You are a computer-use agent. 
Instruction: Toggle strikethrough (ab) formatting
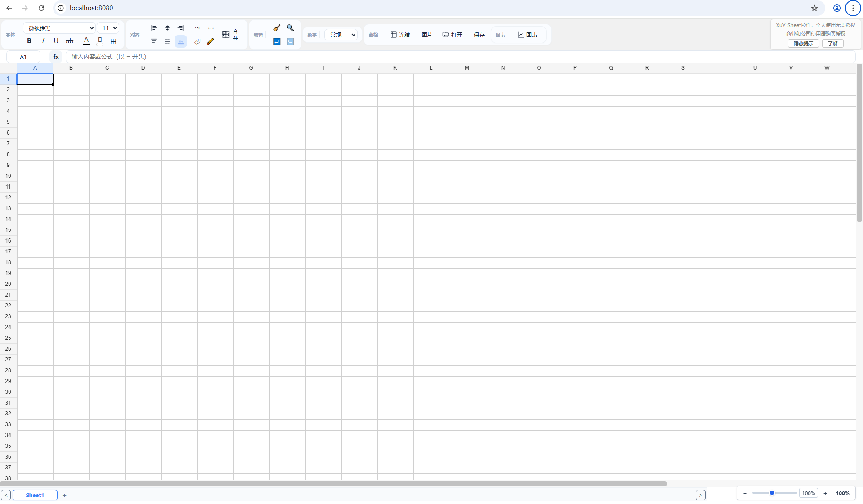(x=69, y=41)
